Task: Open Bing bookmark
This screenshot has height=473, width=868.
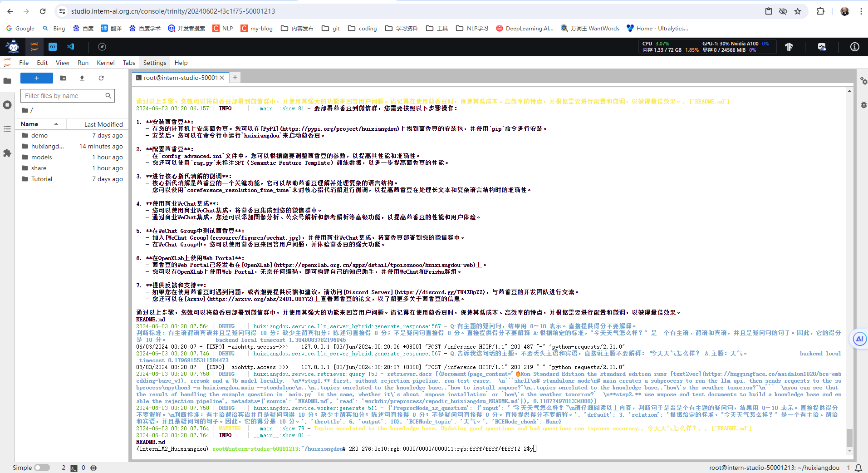Action: tap(54, 28)
